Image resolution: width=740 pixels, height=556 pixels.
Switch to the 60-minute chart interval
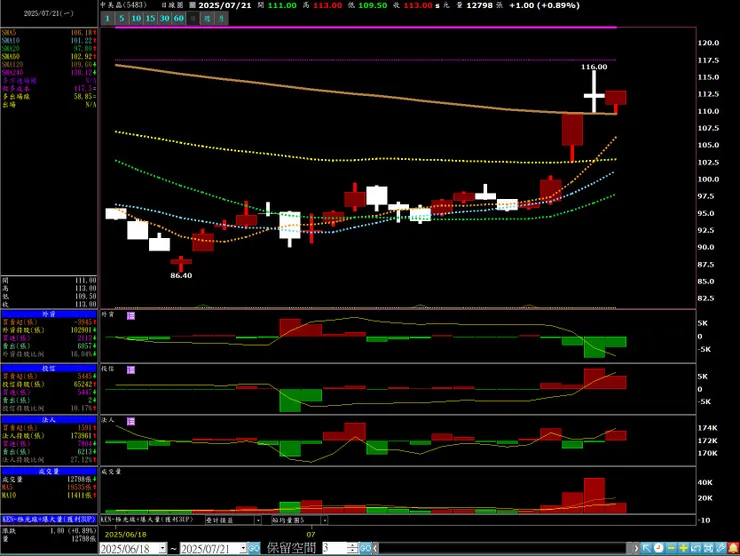[x=179, y=18]
